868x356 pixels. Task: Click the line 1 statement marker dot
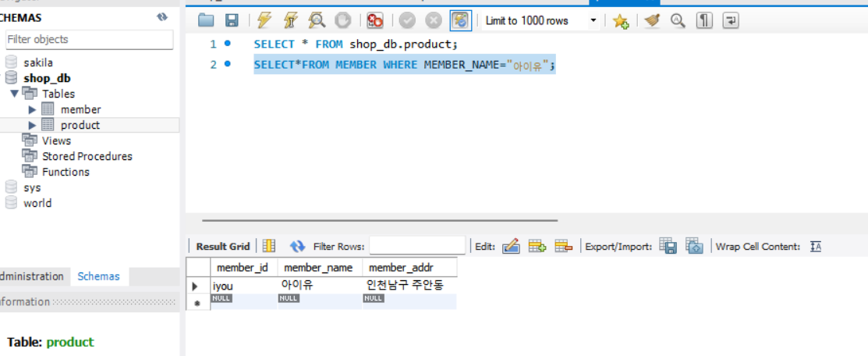point(227,43)
